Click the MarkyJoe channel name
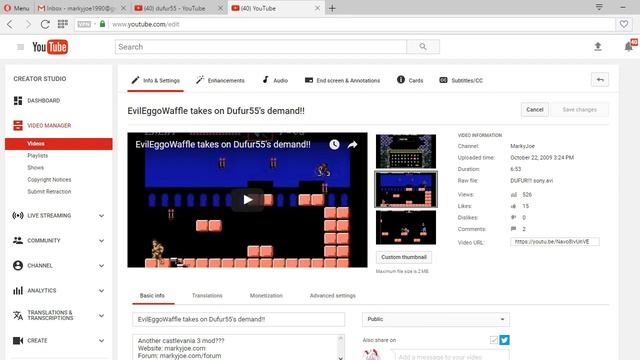The width and height of the screenshot is (640, 360). click(522, 146)
